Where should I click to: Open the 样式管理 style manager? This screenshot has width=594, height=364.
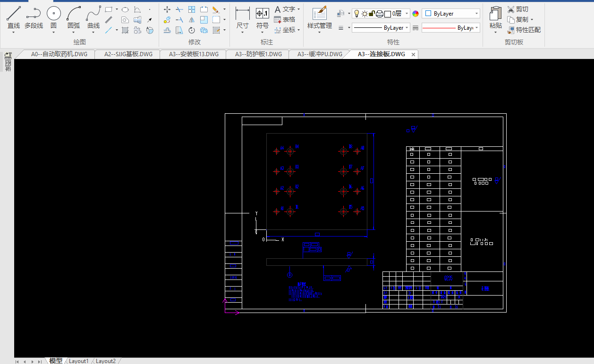[320, 17]
